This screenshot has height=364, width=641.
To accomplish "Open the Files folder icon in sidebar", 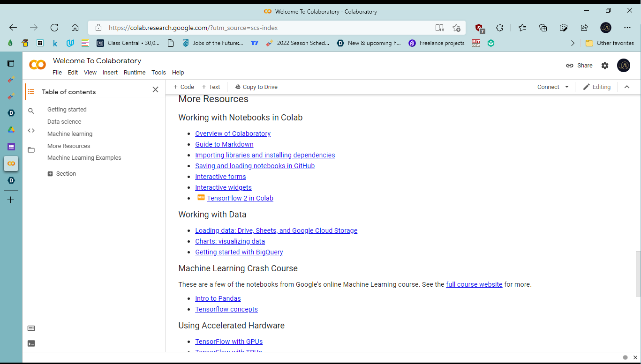I will tap(31, 150).
